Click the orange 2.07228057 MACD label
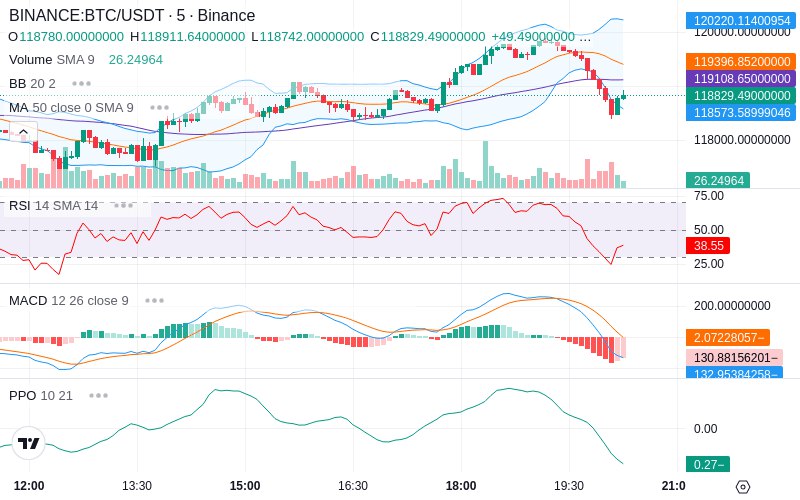Viewport: 800px width, 500px height. coord(728,337)
